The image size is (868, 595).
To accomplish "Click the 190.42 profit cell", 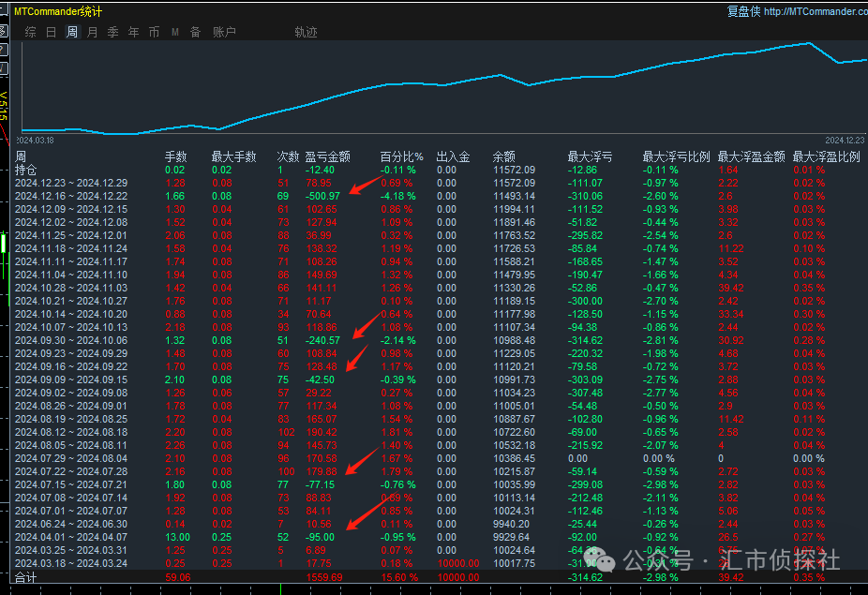I will [322, 432].
